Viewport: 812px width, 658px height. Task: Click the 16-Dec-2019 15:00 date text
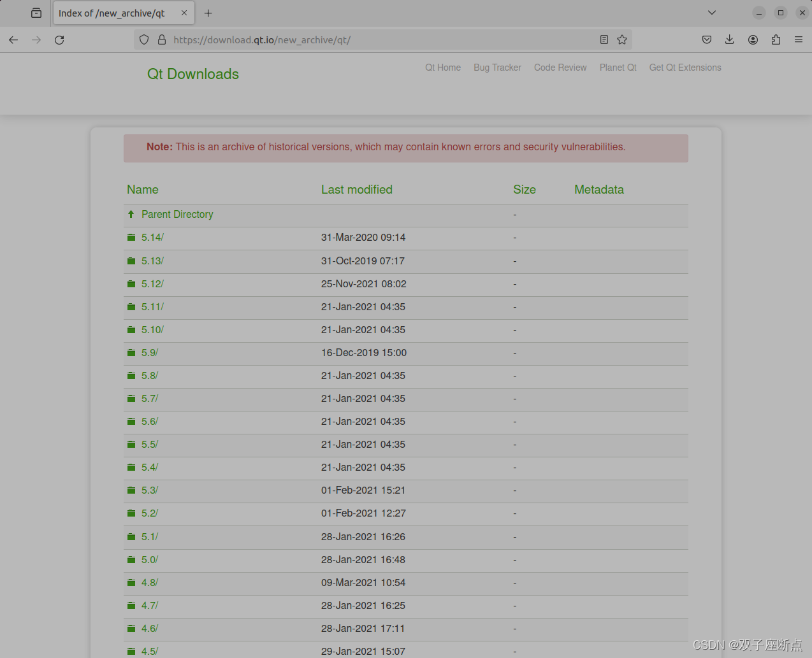click(364, 353)
